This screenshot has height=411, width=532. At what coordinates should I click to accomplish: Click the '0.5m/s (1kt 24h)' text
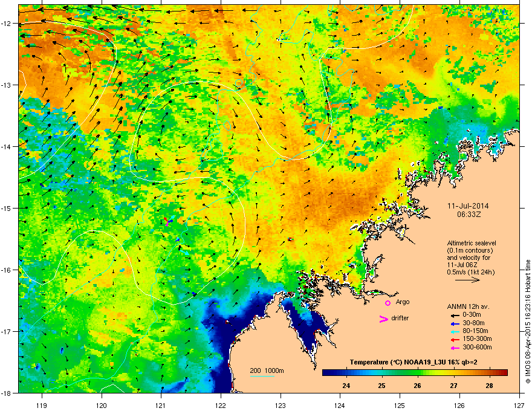pyautogui.click(x=470, y=272)
